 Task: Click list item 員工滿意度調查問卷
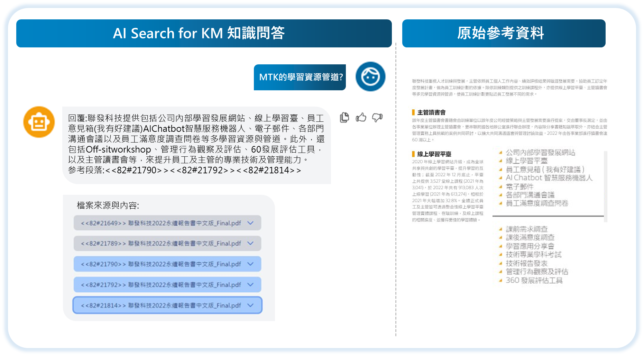(x=537, y=203)
